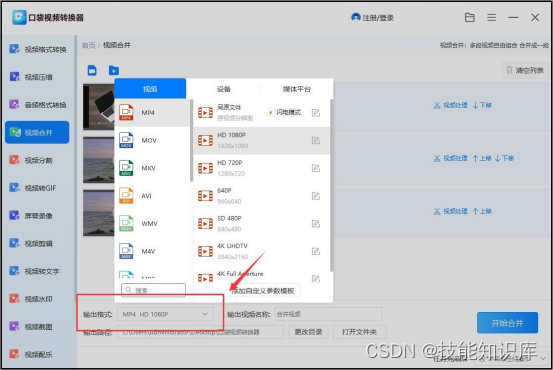Open 视频转GIF in the sidebar
Screen dimensions: 553x370
[x=33, y=188]
